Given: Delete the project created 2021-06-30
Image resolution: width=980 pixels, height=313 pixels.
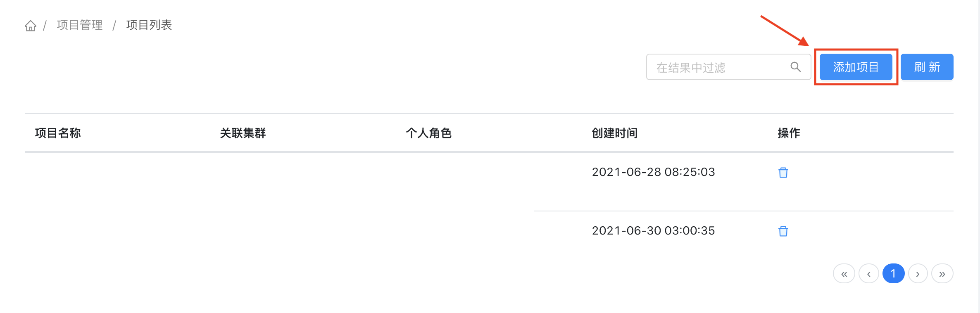Looking at the screenshot, I should [x=783, y=231].
